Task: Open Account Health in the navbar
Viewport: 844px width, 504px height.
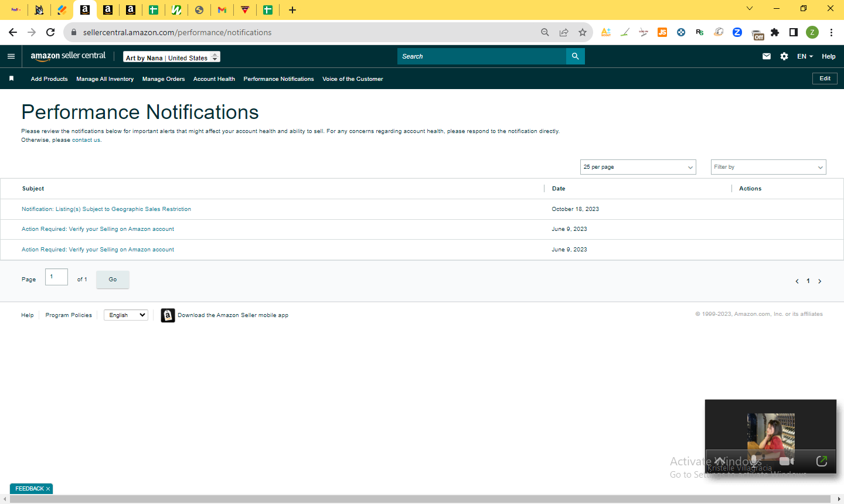Action: coord(214,79)
